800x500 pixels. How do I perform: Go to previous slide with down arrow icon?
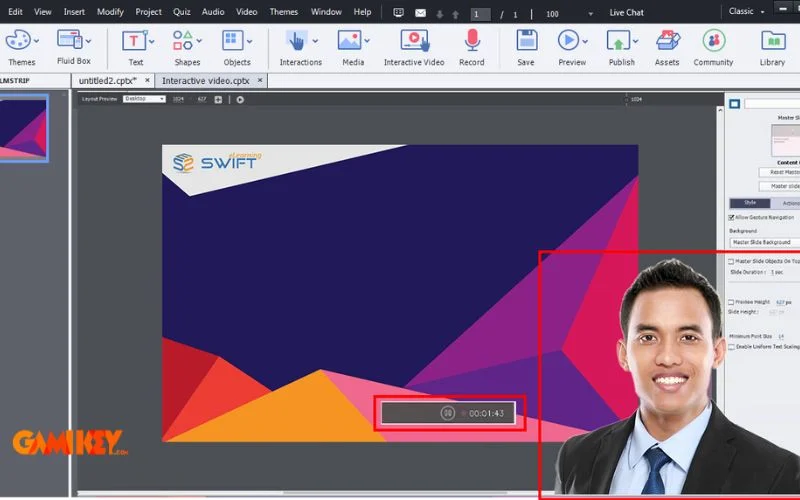click(x=439, y=14)
